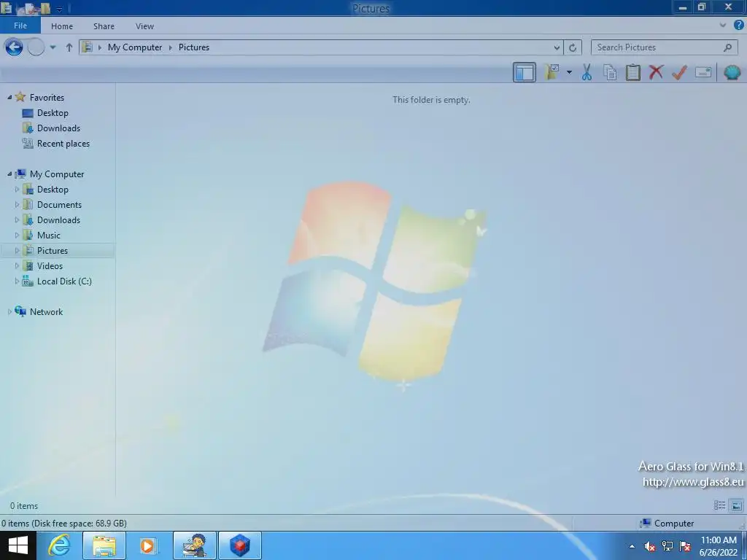This screenshot has width=747, height=560.
Task: Select Videos in navigation tree
Action: tap(50, 265)
